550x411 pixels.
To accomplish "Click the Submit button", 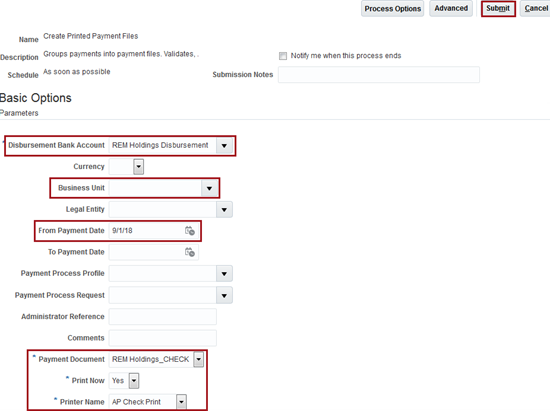I will click(x=498, y=8).
